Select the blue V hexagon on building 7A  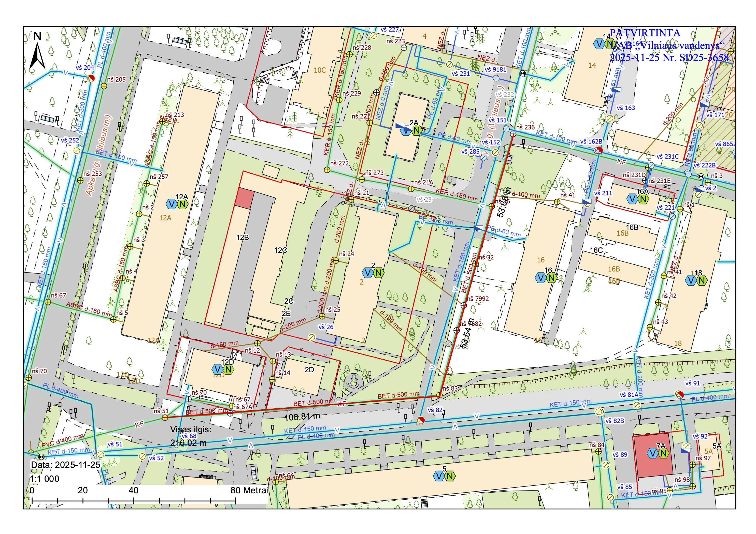[653, 453]
